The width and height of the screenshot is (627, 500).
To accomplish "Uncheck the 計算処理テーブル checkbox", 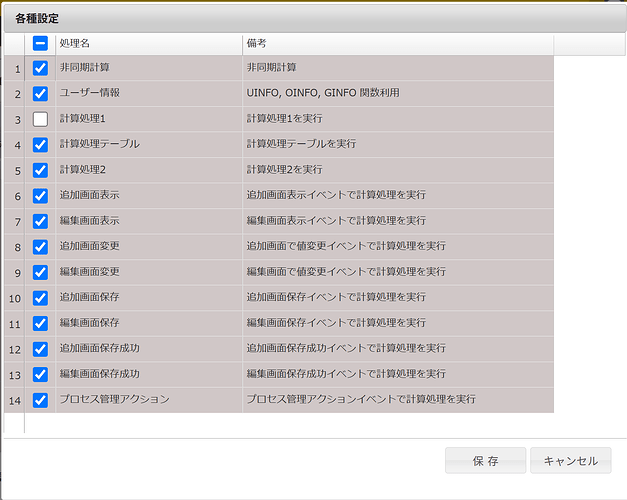I will click(x=40, y=145).
